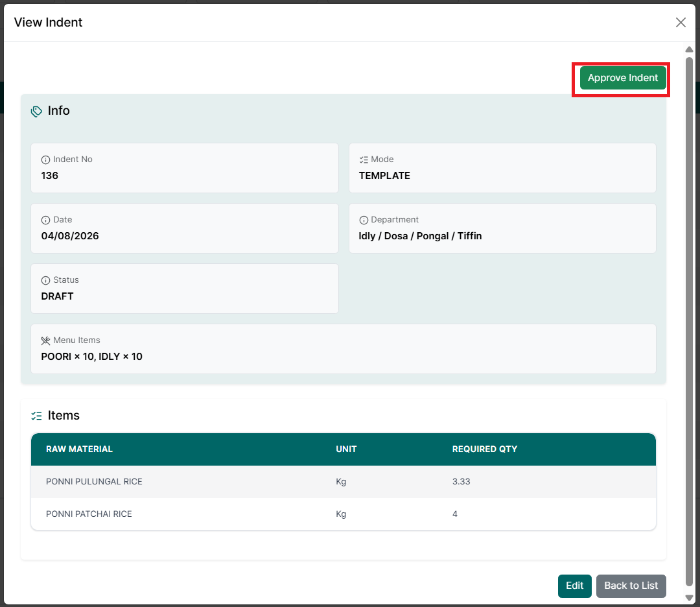The image size is (700, 607).
Task: Go Back to List
Action: [631, 586]
